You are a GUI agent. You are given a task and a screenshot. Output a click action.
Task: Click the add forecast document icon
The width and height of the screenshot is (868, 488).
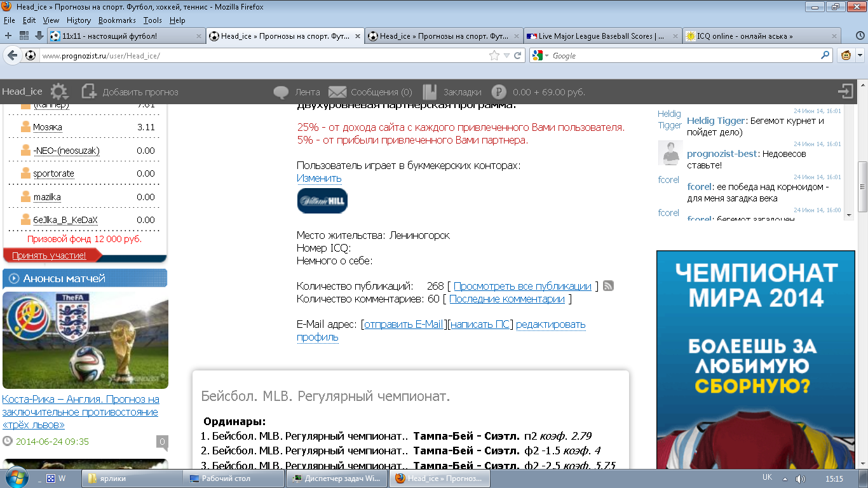pyautogui.click(x=88, y=91)
